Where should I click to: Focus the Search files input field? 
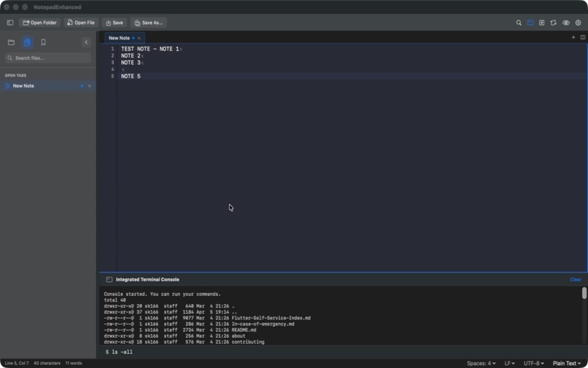coord(48,58)
